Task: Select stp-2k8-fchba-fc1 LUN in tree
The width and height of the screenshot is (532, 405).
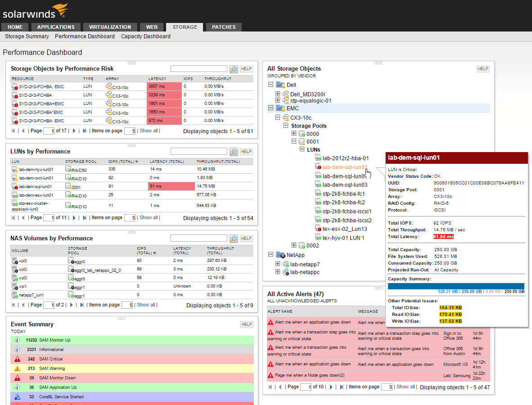Action: click(343, 193)
